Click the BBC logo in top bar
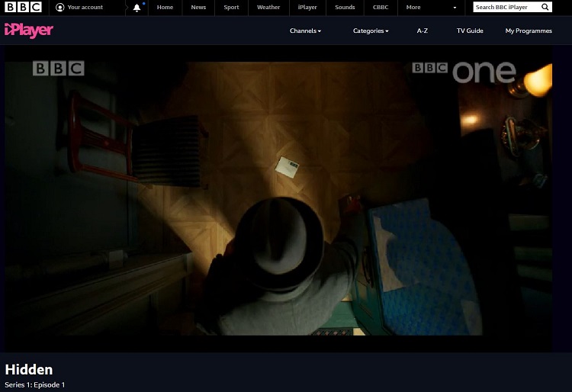572x392 pixels. 23,7
